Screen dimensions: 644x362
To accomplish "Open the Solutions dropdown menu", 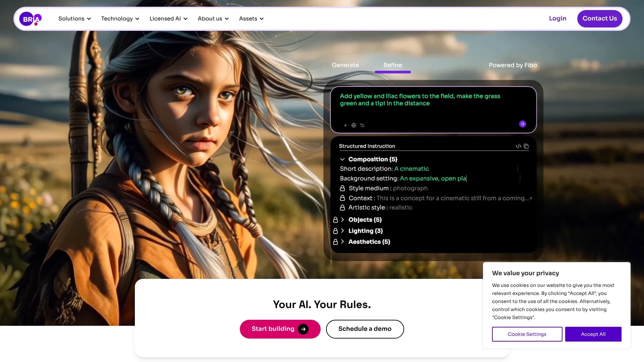I will pyautogui.click(x=74, y=19).
